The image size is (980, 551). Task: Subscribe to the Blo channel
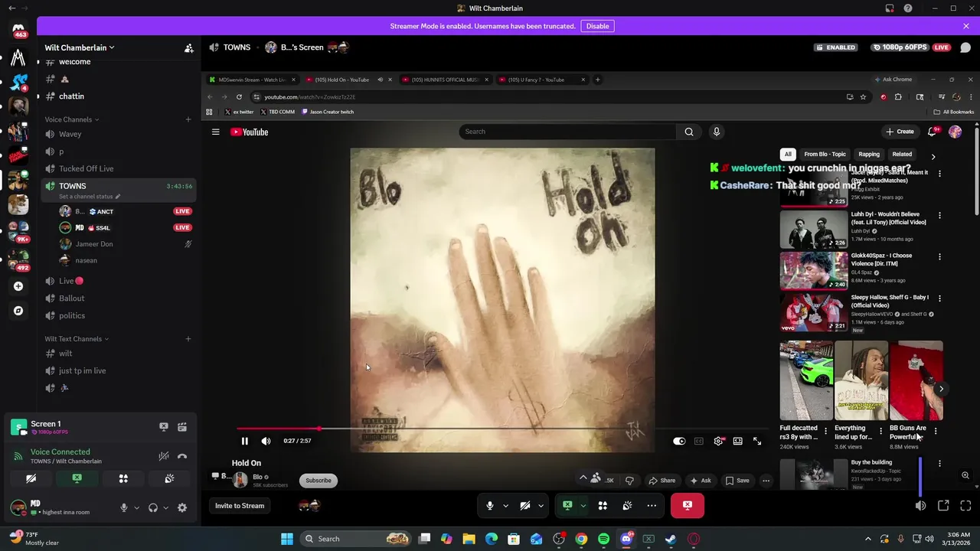(318, 481)
